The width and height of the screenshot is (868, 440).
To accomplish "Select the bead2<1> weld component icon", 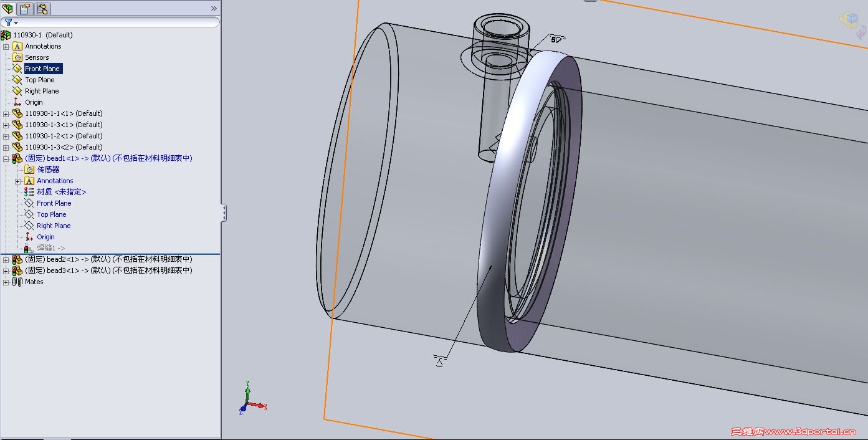I will (17, 259).
